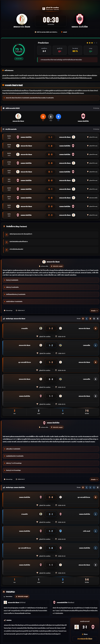Screen dimensions: 100x644
Task: Click the star rating in the Prediction panel
Action: tap(92, 43)
